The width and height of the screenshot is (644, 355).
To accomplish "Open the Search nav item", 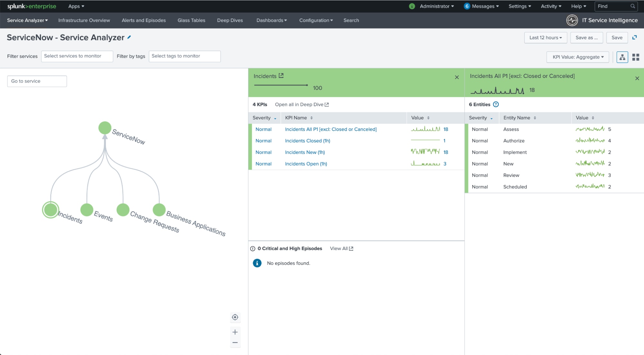I will click(x=351, y=20).
